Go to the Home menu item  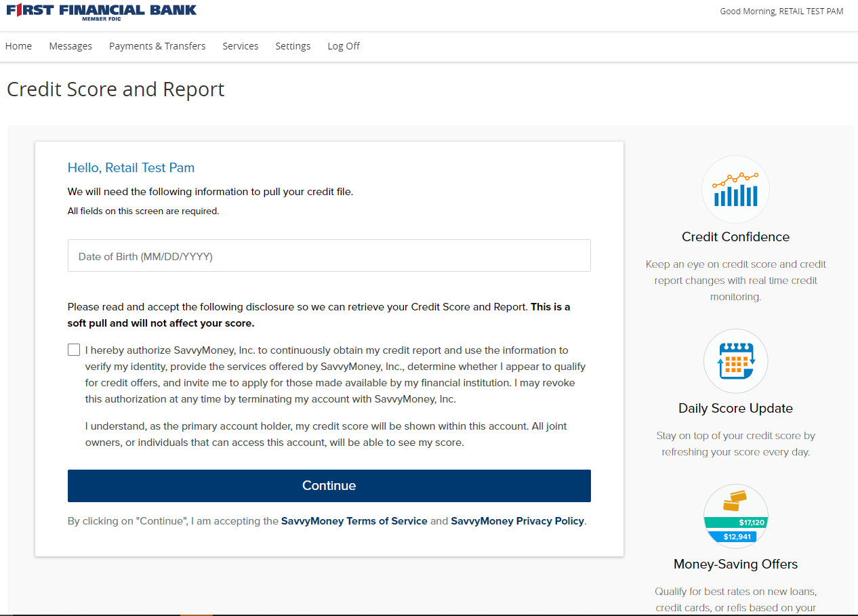click(x=19, y=46)
